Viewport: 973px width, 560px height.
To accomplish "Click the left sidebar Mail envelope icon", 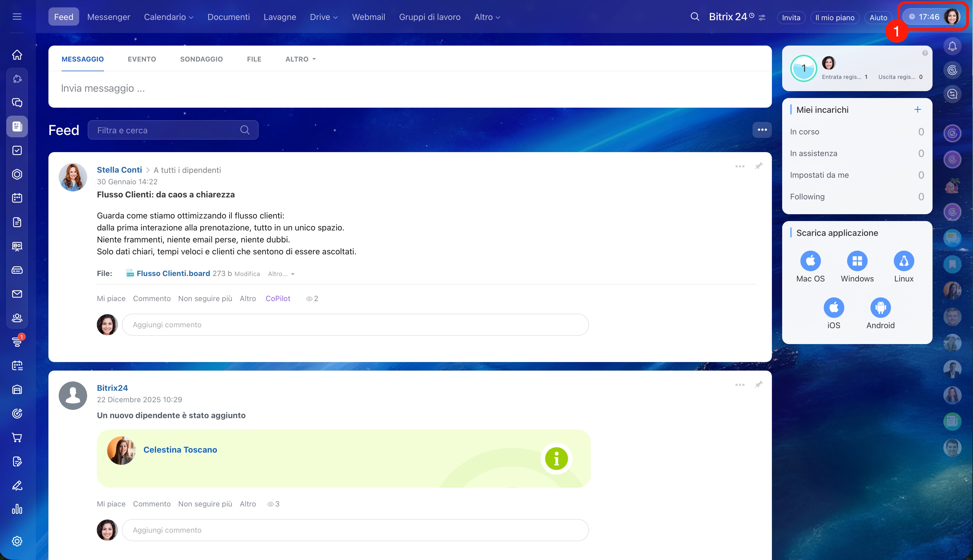I will point(17,294).
